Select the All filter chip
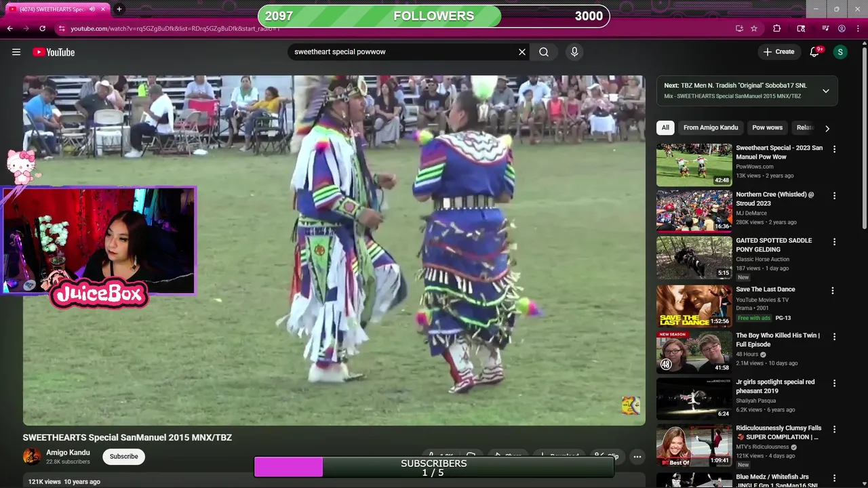 665,127
